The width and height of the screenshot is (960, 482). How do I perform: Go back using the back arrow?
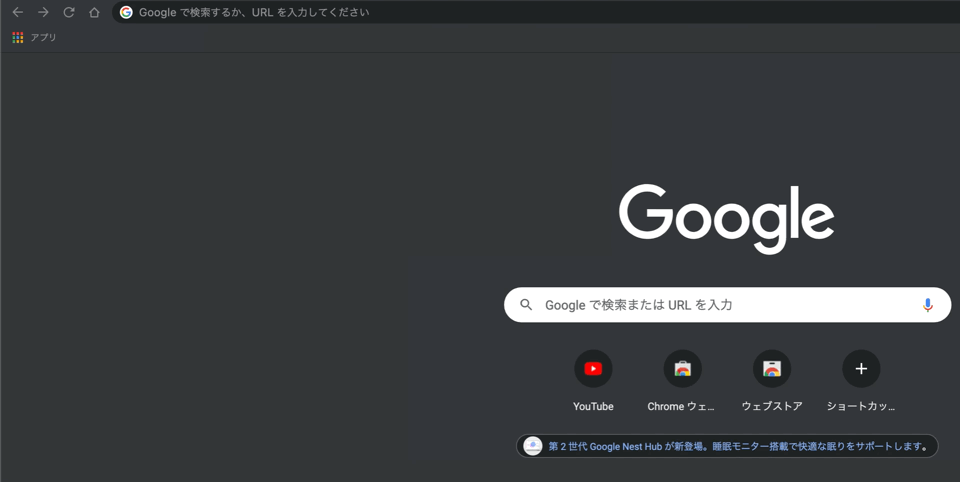(x=17, y=12)
